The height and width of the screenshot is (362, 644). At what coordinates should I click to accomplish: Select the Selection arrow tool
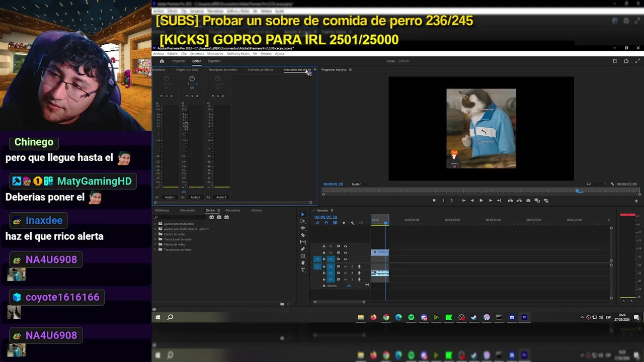tap(303, 214)
